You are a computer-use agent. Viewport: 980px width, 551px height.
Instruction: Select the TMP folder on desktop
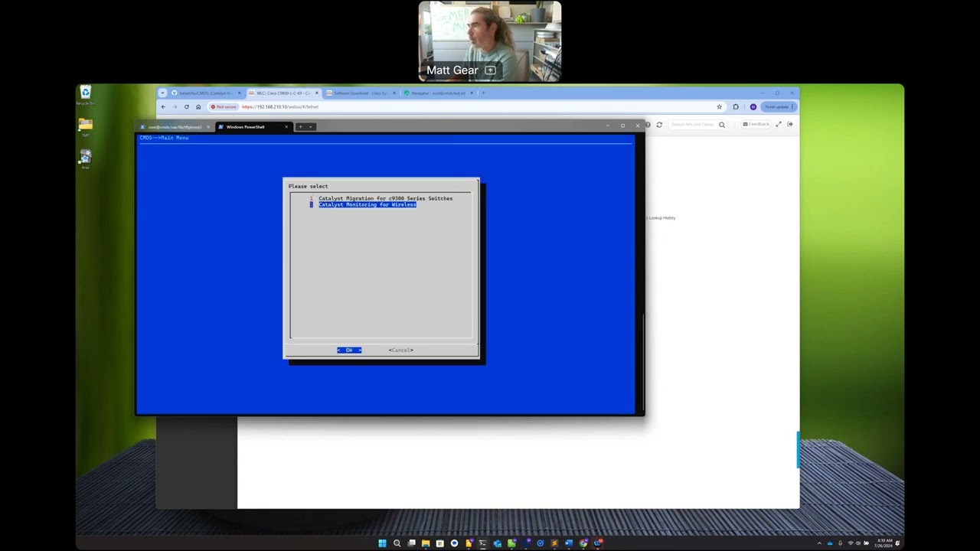86,127
